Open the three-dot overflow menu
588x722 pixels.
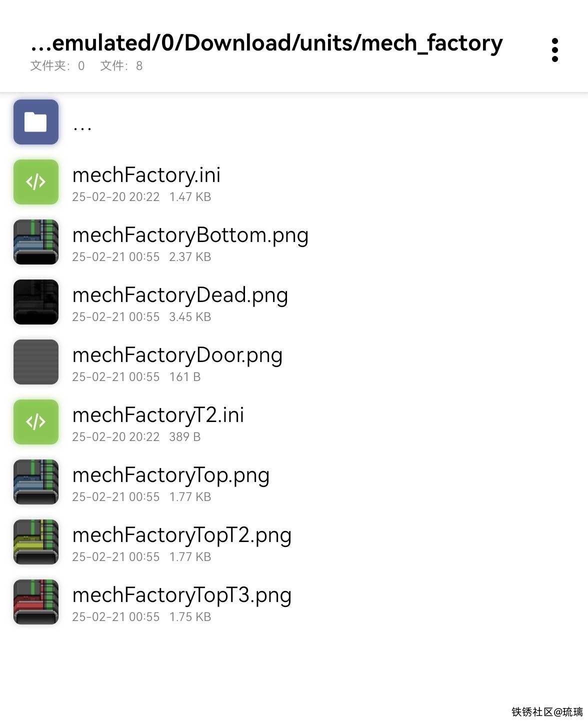coord(554,50)
